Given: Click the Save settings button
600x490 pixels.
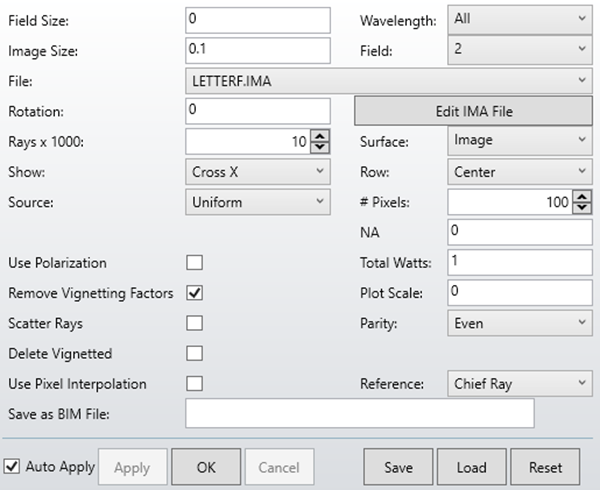Looking at the screenshot, I should 397,467.
